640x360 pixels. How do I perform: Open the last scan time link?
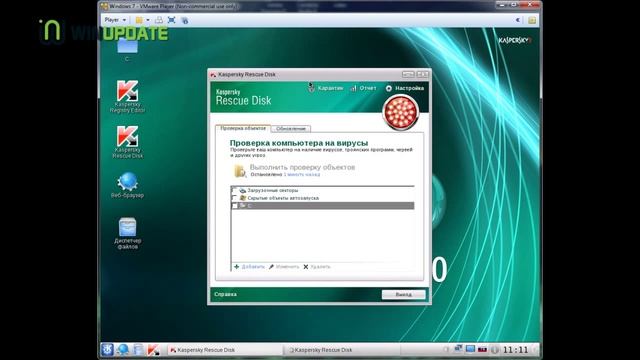click(x=302, y=174)
